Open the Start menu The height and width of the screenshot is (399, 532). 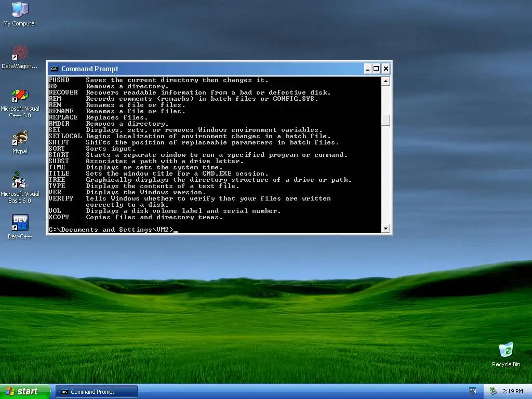click(25, 391)
